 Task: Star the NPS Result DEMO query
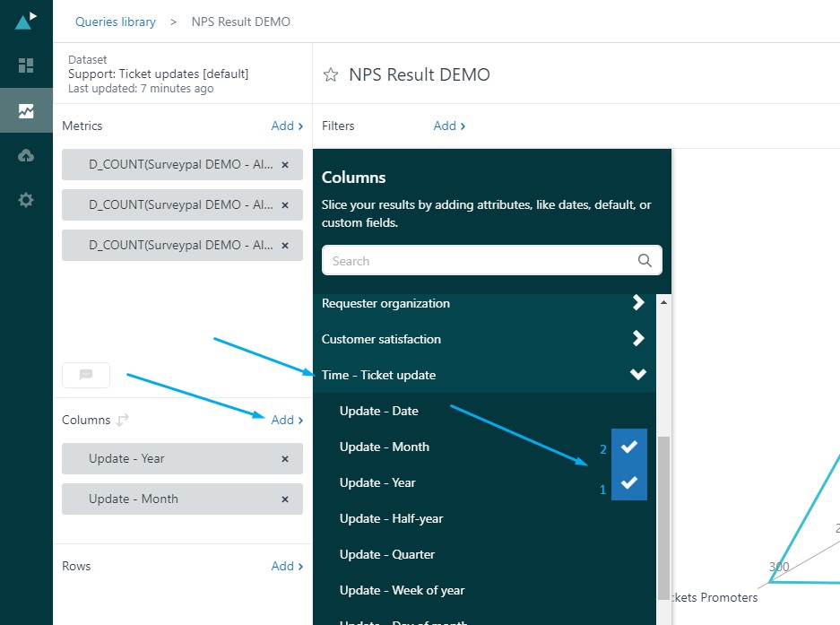[x=331, y=74]
